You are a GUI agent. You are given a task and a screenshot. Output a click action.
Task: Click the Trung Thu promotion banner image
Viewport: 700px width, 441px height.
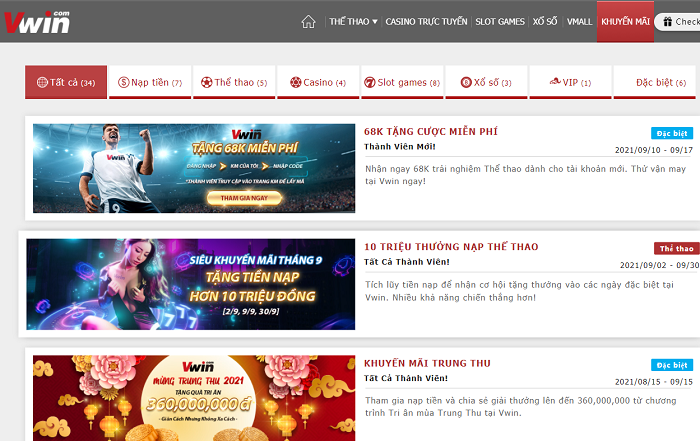click(193, 397)
